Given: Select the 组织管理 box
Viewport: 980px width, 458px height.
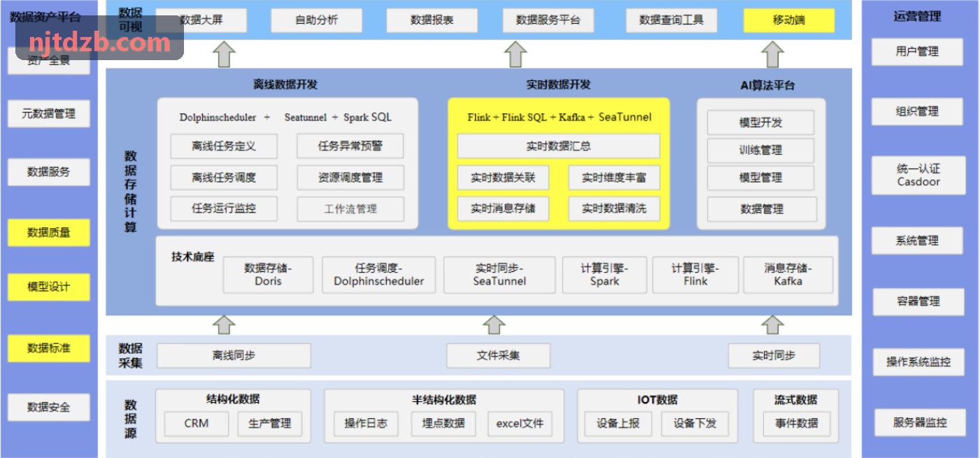Looking at the screenshot, I should tap(917, 112).
